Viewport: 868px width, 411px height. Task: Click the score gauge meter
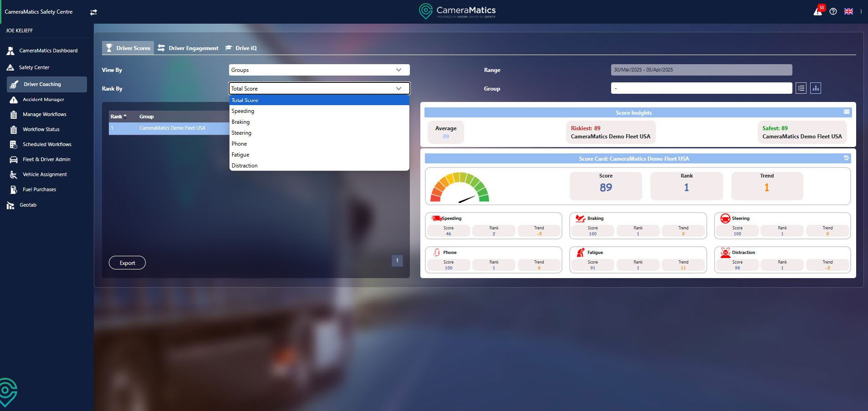[x=460, y=187]
